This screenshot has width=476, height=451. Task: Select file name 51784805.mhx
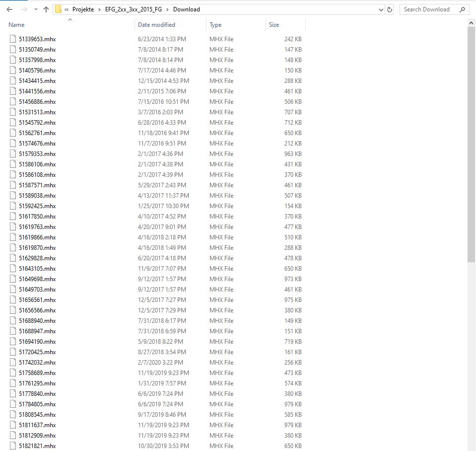[x=37, y=404]
